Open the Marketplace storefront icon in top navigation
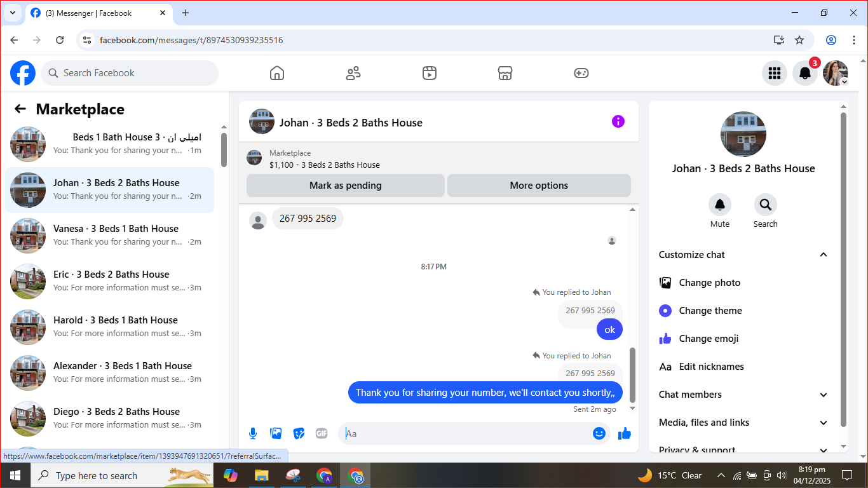Screen dimensions: 868x488 coord(505,73)
